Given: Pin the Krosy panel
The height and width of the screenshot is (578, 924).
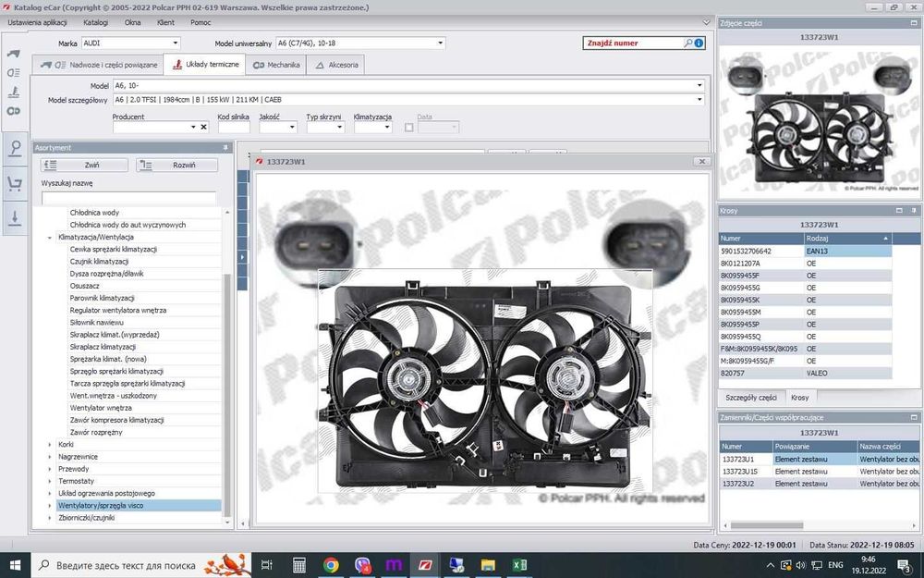Looking at the screenshot, I should [914, 211].
